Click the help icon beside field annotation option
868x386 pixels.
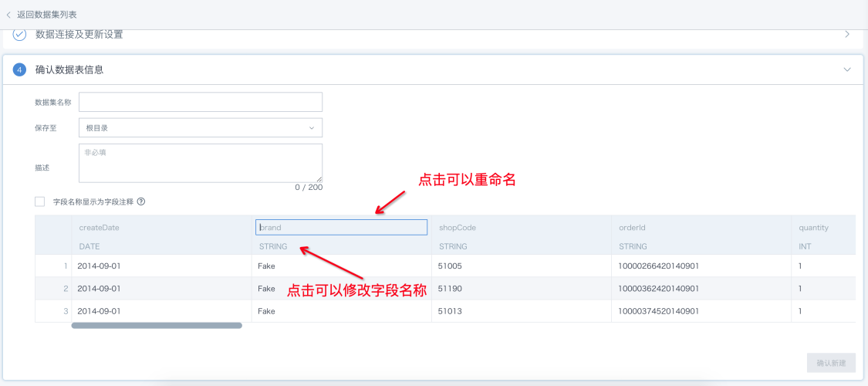coord(141,201)
